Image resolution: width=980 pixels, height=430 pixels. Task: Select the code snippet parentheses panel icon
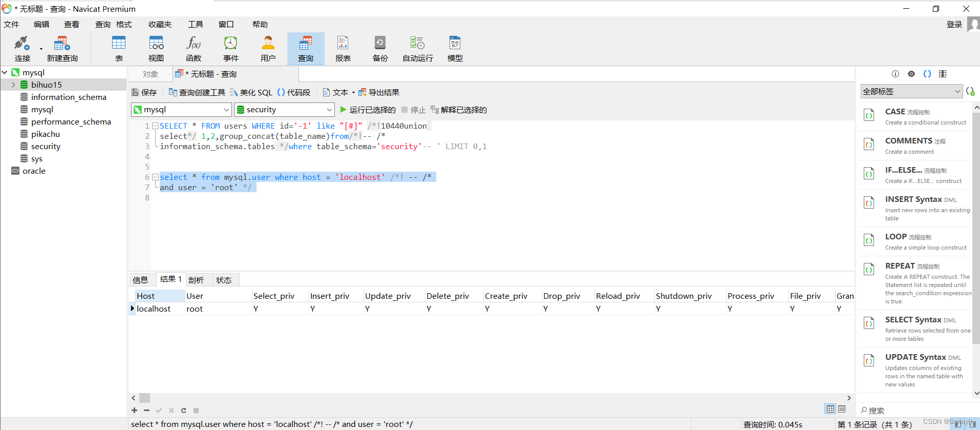(927, 74)
